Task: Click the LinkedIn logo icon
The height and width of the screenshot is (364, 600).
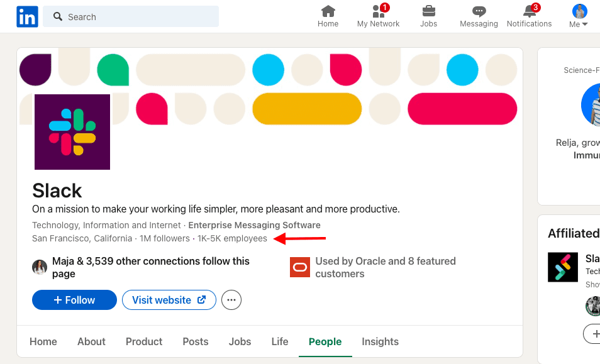Action: tap(27, 17)
